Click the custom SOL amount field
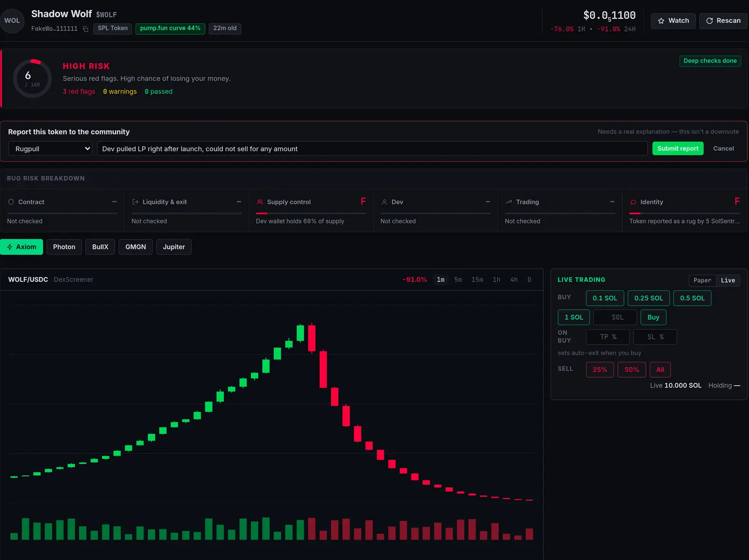Screen dimensions: 749x560 coord(615,317)
